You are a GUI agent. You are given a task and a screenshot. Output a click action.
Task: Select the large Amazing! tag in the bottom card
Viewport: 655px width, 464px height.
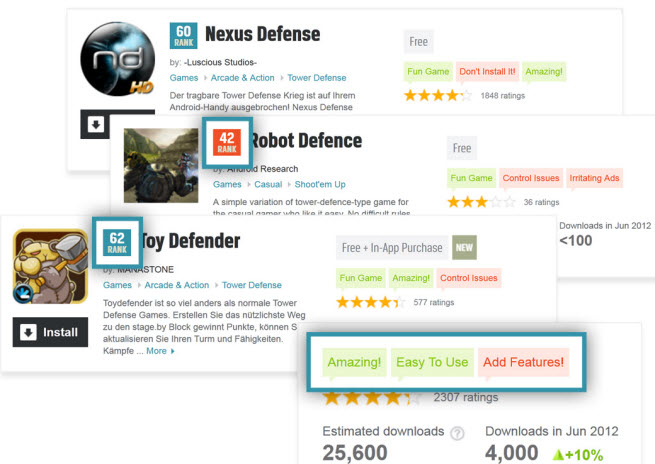click(354, 362)
